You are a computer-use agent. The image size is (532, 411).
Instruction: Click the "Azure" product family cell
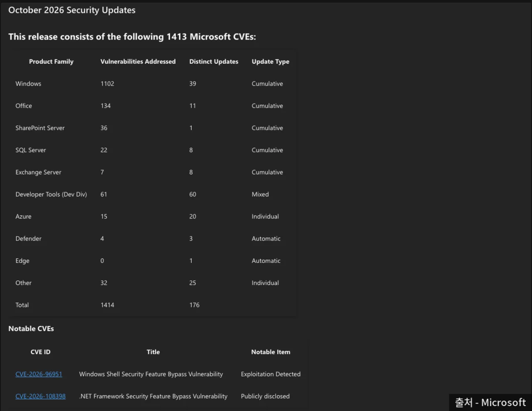(x=23, y=216)
